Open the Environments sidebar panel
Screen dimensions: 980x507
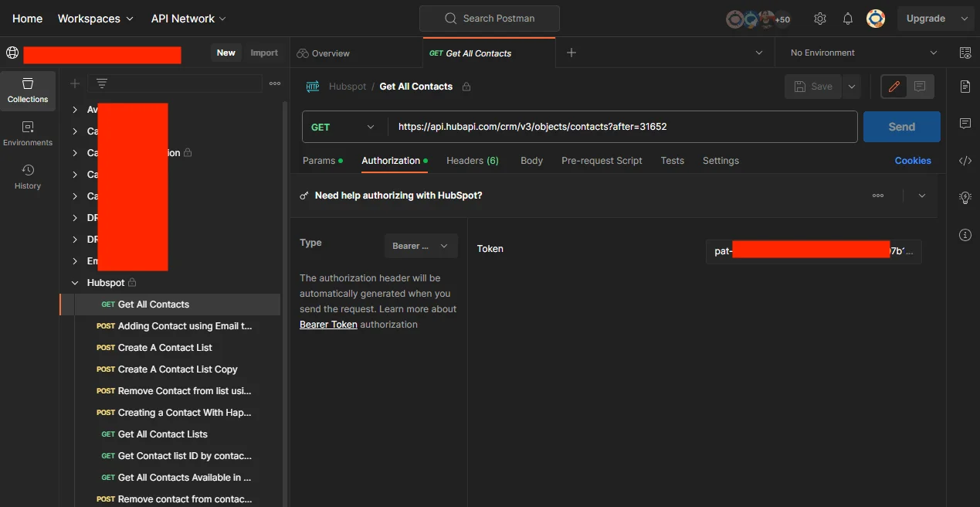pos(28,134)
